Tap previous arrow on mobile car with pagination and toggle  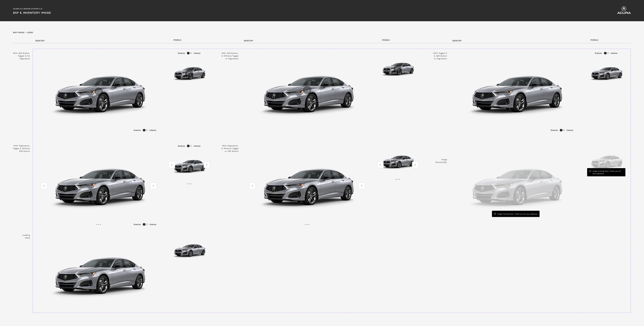[172, 165]
